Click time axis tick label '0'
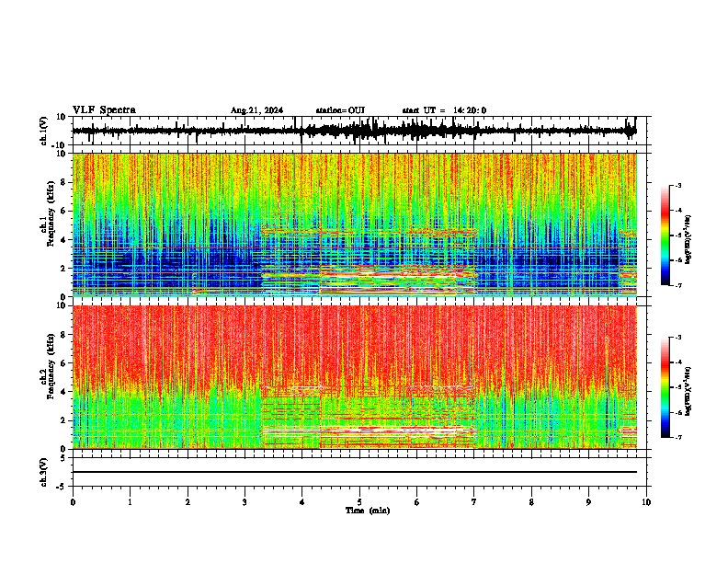Viewport: 728px width, 563px height. (x=73, y=502)
